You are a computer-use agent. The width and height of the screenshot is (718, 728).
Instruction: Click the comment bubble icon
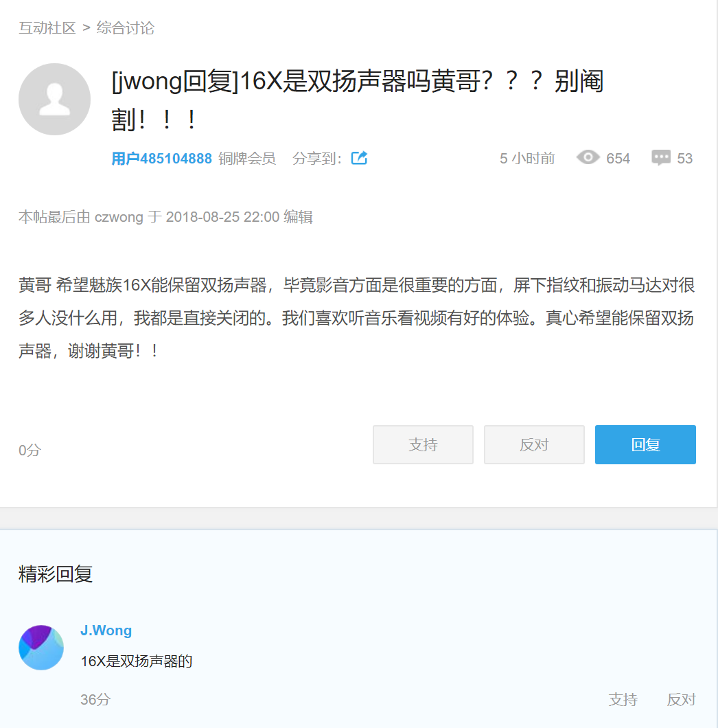661,158
